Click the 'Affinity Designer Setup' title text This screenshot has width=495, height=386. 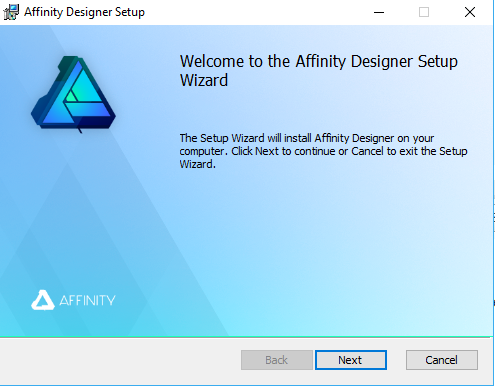(x=84, y=12)
